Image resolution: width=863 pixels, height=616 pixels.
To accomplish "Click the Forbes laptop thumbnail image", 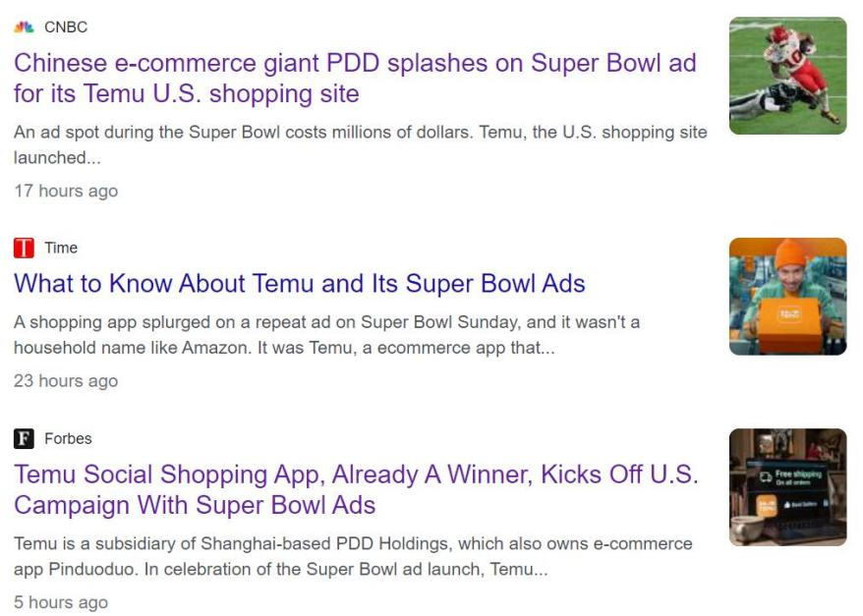I will click(x=787, y=486).
